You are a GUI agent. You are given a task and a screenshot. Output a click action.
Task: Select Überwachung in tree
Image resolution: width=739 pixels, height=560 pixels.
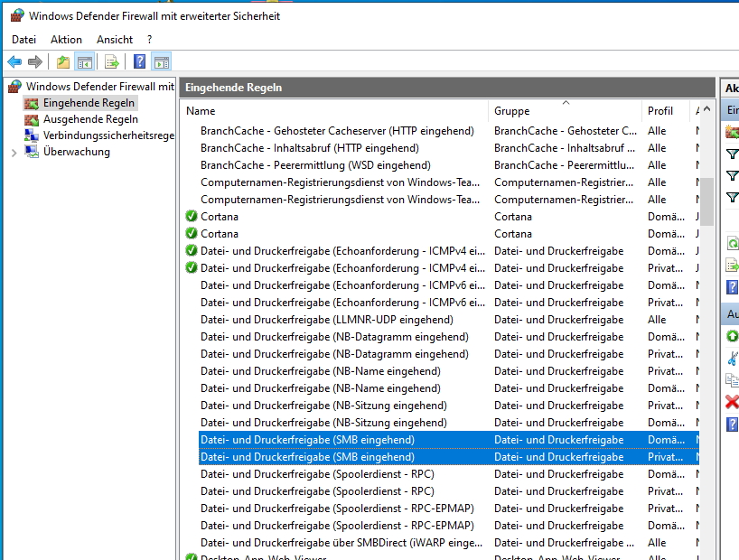[x=77, y=152]
